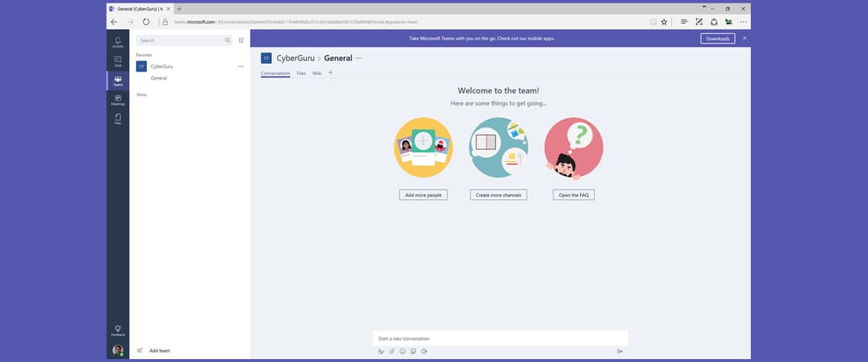Click the Open the FAQ button

(574, 195)
